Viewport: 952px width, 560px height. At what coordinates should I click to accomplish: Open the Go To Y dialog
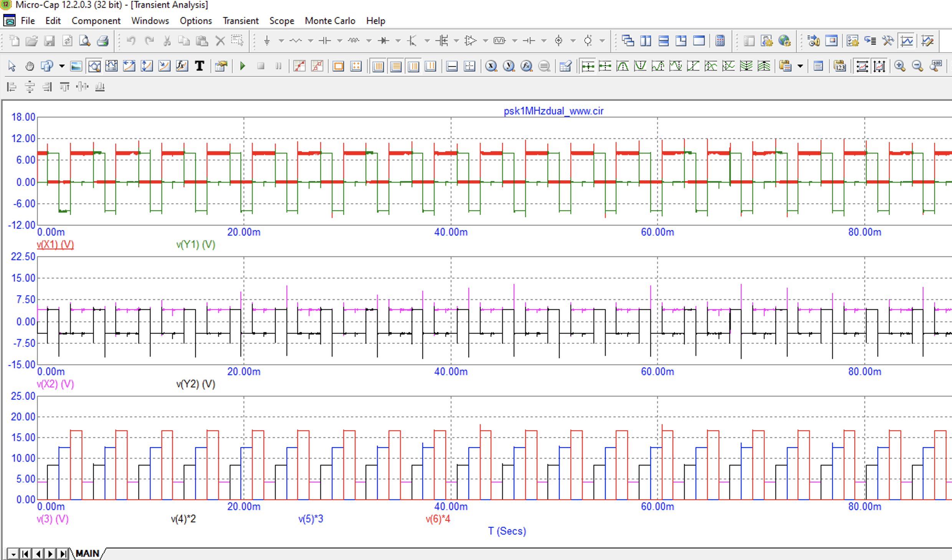509,66
